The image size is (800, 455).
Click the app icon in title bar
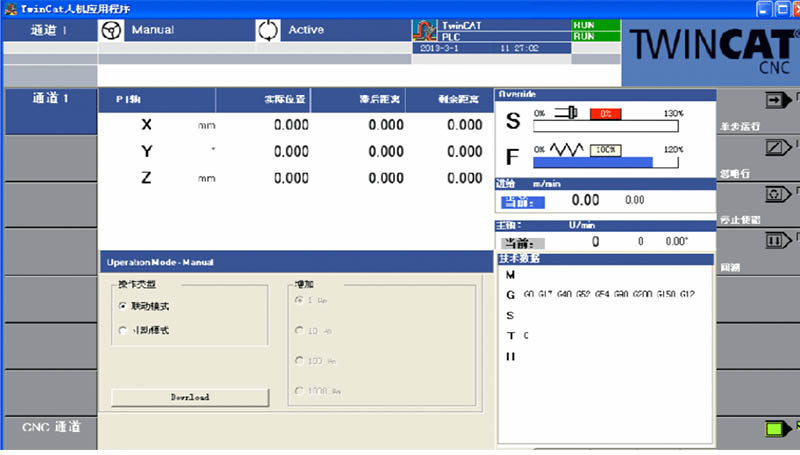(x=10, y=9)
